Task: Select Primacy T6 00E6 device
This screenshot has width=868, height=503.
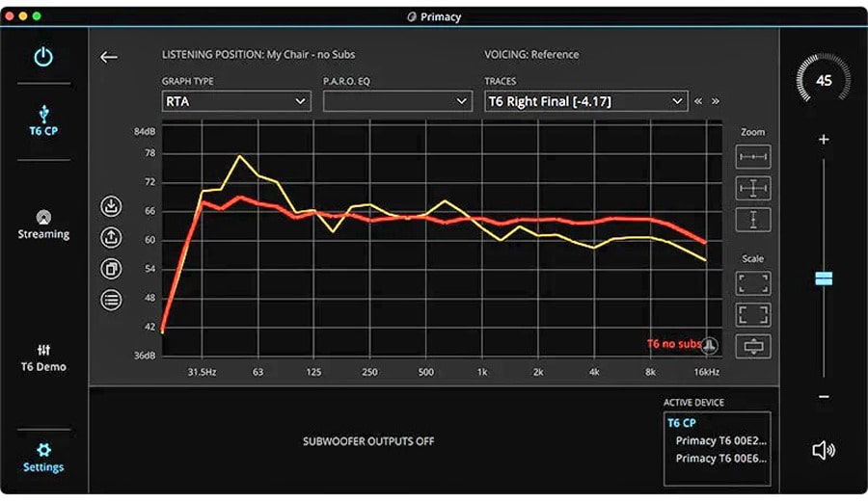Action: pos(720,458)
